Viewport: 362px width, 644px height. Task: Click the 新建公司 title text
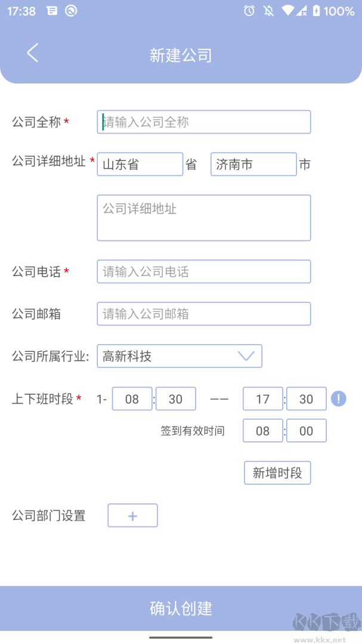click(181, 54)
